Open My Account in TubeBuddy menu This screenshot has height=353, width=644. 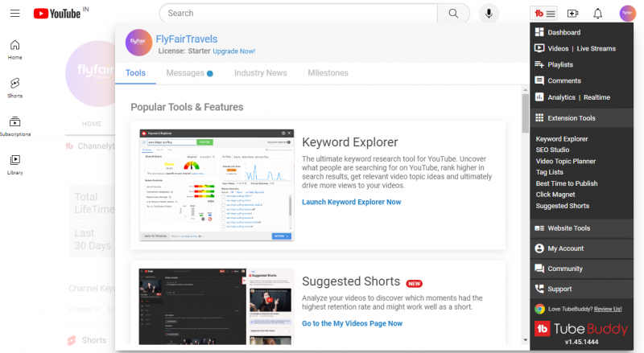tap(565, 248)
